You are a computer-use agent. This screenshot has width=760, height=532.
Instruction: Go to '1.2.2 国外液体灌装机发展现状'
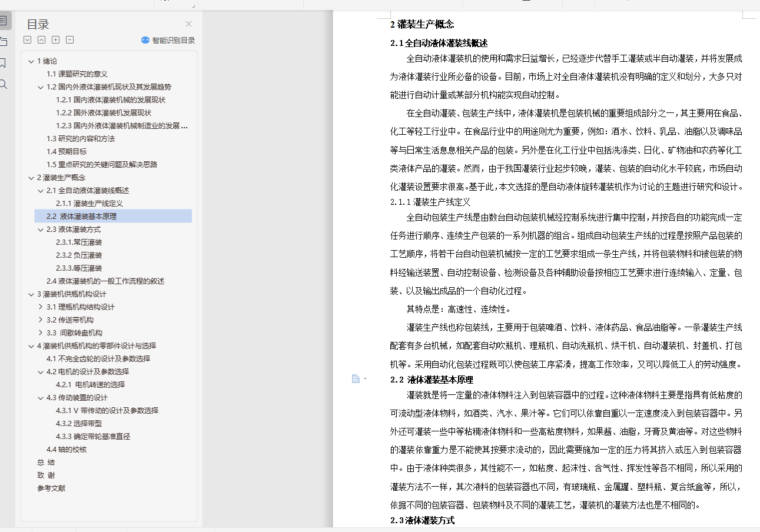click(104, 112)
